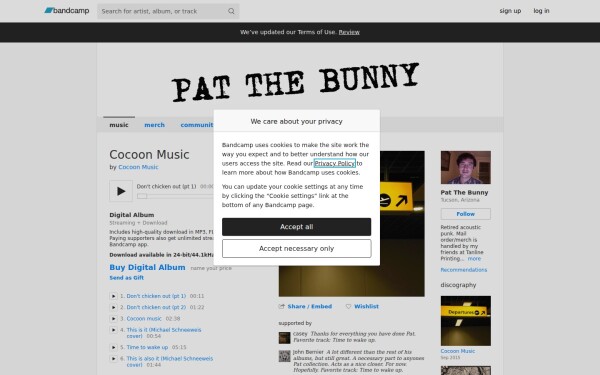Switch to the community tab
This screenshot has height=375, width=600.
pyautogui.click(x=197, y=125)
